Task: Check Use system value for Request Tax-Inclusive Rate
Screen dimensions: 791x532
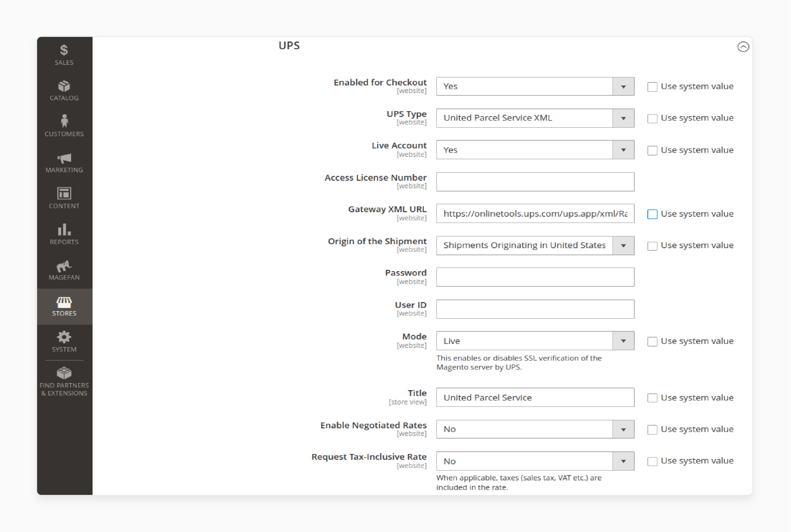Action: [652, 461]
